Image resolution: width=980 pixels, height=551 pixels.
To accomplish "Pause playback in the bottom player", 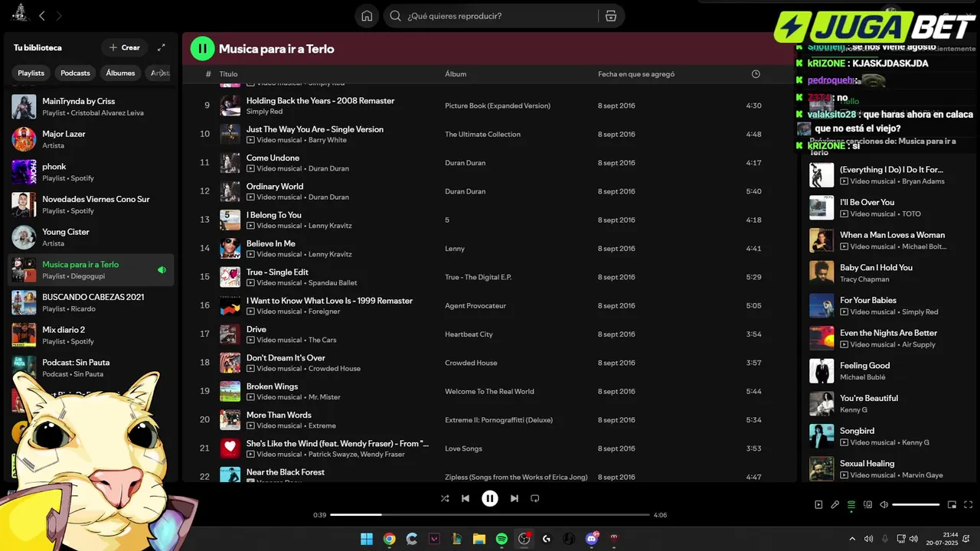I will pos(490,498).
